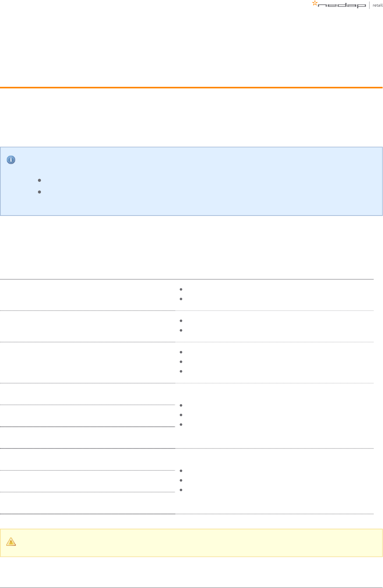Click the top left cell of the table

[x=88, y=295]
